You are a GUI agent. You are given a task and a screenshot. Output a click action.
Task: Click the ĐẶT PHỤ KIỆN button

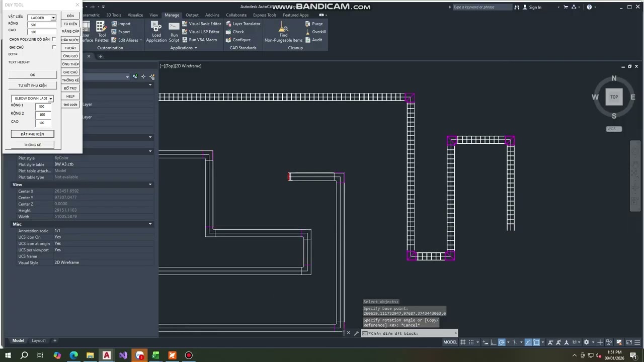tap(33, 134)
